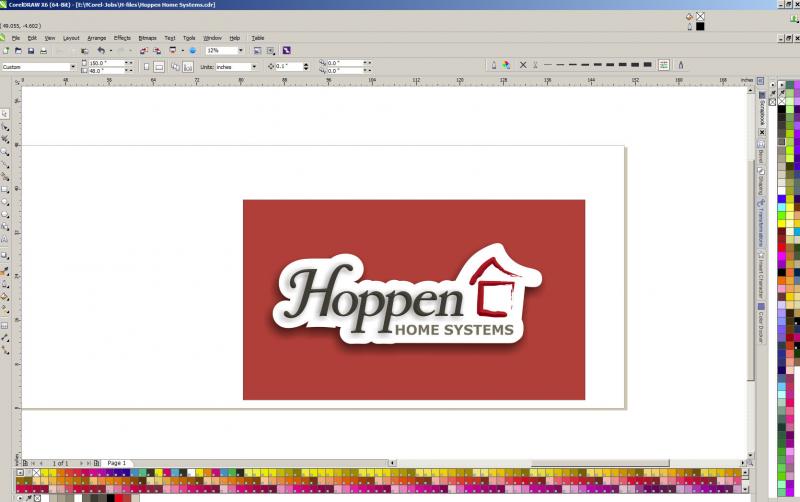The width and height of the screenshot is (800, 502).
Task: Click the no-fill swatch near title bar
Action: [x=700, y=17]
